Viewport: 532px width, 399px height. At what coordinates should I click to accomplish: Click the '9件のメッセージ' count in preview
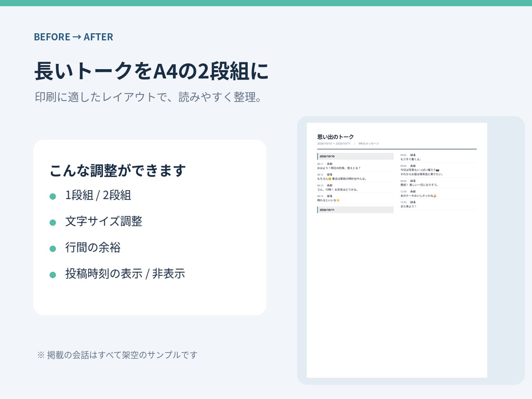coord(368,143)
